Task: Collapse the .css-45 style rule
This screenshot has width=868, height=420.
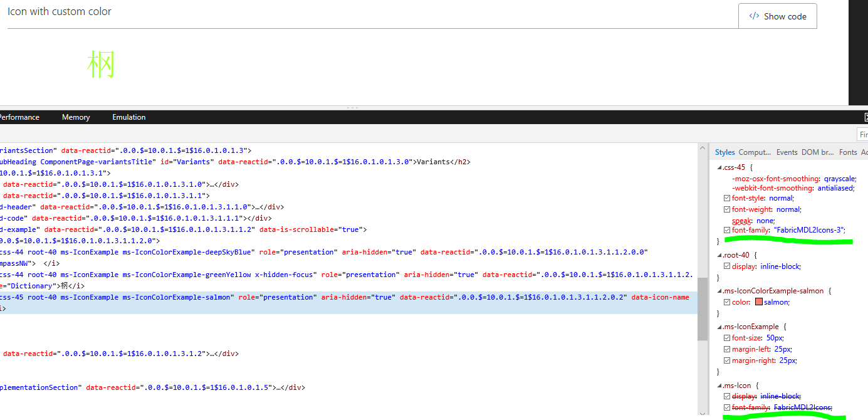Action: (719, 167)
